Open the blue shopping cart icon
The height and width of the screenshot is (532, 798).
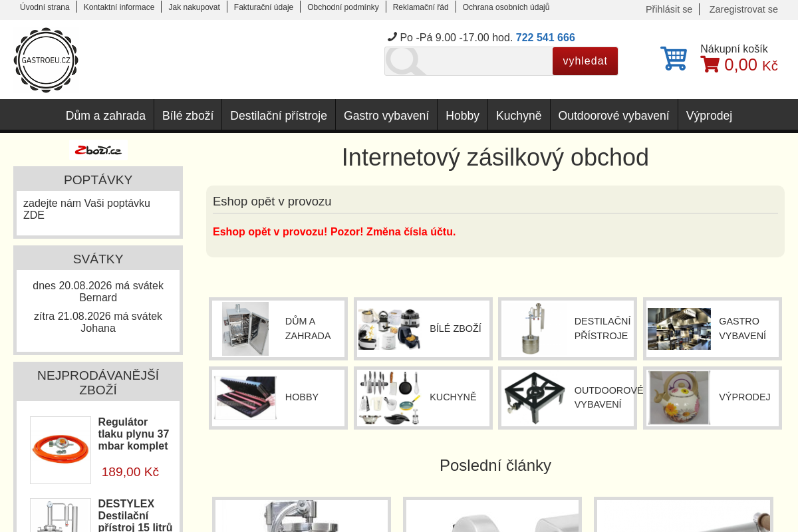674,59
